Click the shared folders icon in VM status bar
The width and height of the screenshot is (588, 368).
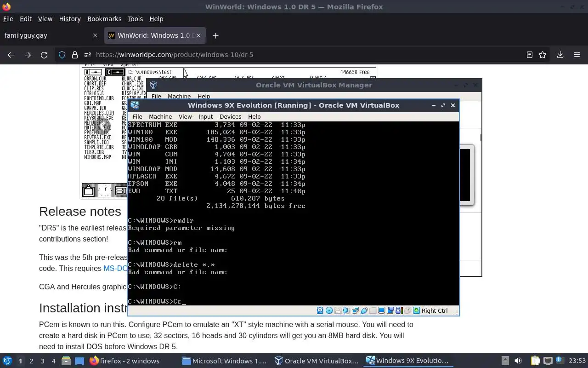pyautogui.click(x=373, y=310)
